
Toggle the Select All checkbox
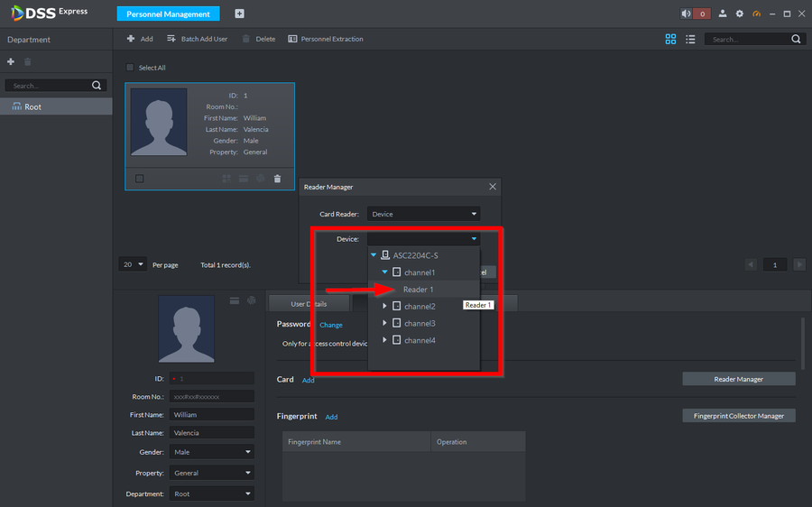coord(130,68)
